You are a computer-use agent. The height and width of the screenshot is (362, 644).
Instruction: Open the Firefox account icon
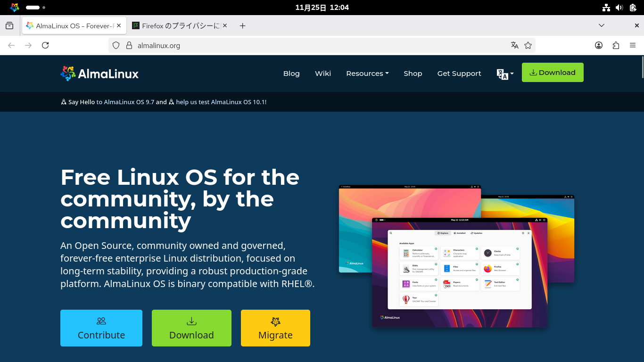(x=599, y=45)
